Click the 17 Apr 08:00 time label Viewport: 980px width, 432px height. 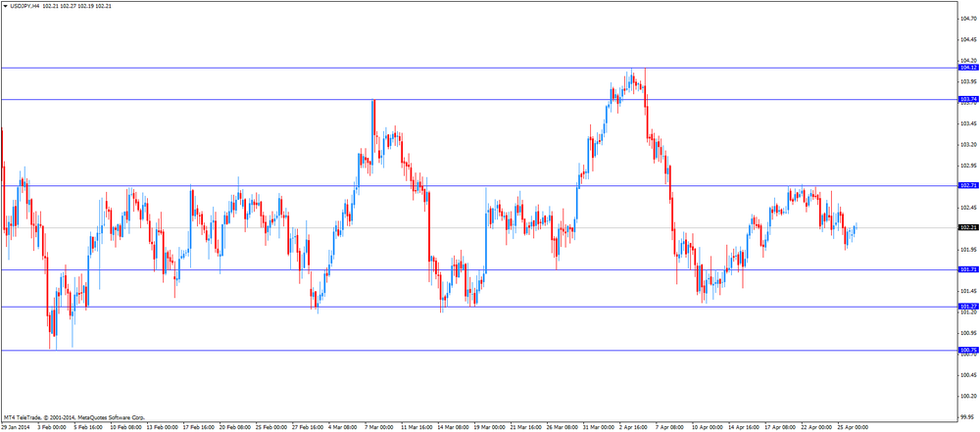click(x=780, y=428)
